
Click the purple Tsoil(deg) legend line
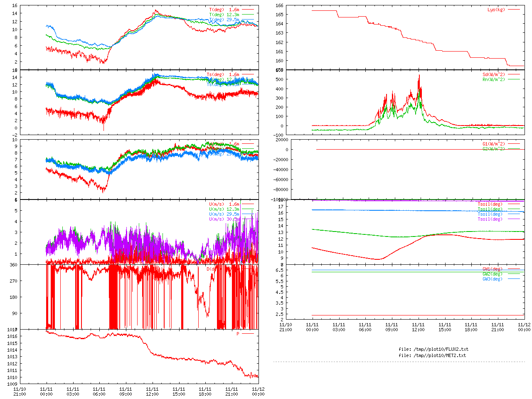pyautogui.click(x=514, y=219)
